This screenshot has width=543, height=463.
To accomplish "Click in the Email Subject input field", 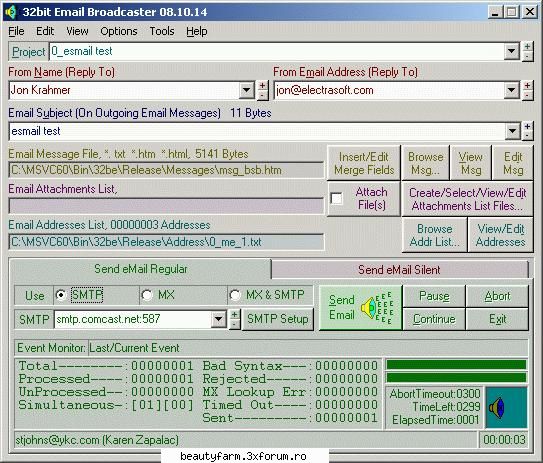I will pos(257,131).
